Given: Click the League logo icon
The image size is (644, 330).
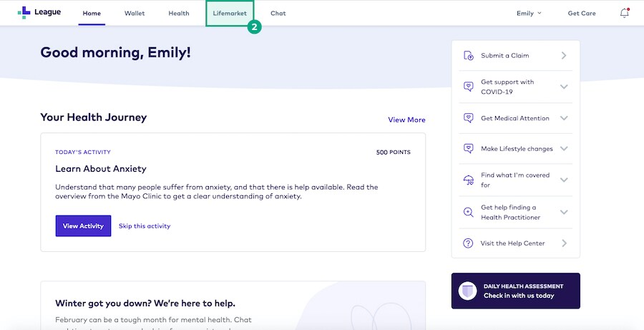Looking at the screenshot, I should click(24, 13).
